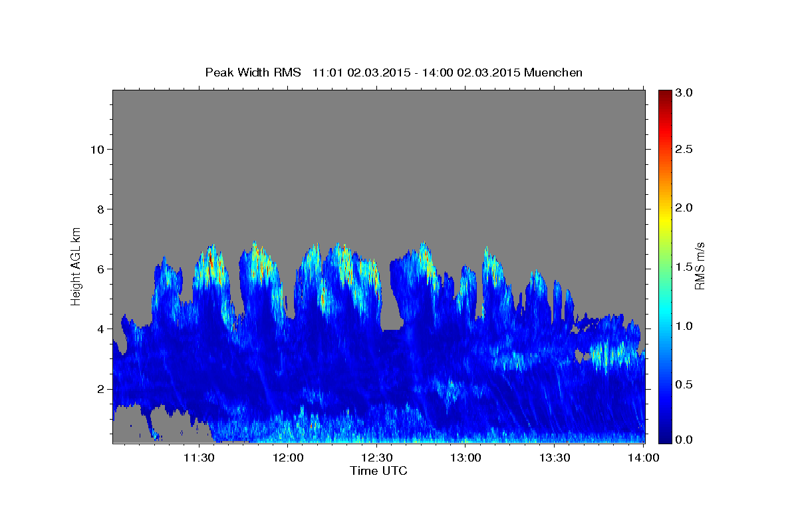Click the 14:00 time tick label
This screenshot has width=798, height=532.
(x=643, y=458)
